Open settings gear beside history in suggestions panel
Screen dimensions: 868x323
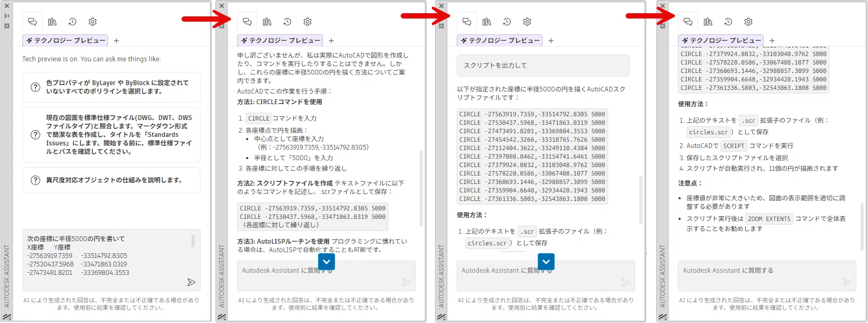click(x=93, y=22)
